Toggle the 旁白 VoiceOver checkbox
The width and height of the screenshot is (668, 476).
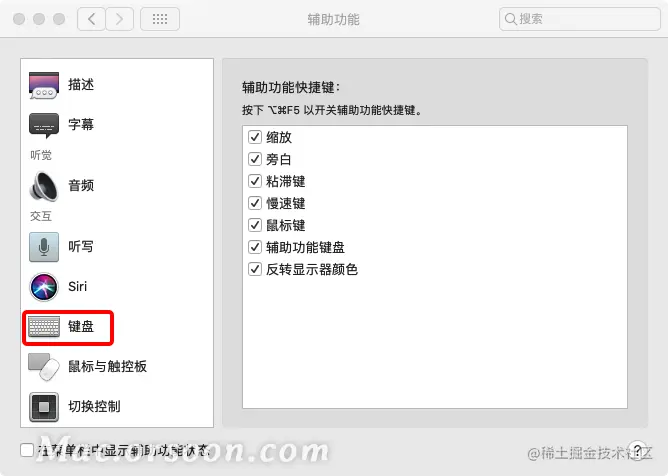coord(255,159)
